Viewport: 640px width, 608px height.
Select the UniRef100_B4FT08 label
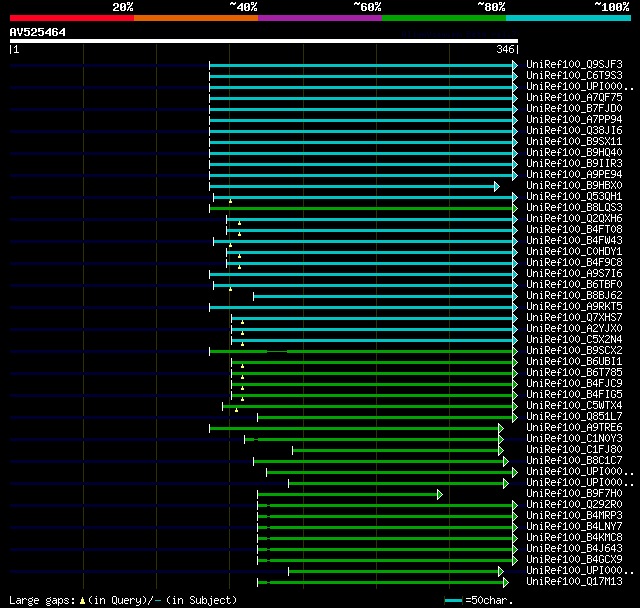[574, 230]
